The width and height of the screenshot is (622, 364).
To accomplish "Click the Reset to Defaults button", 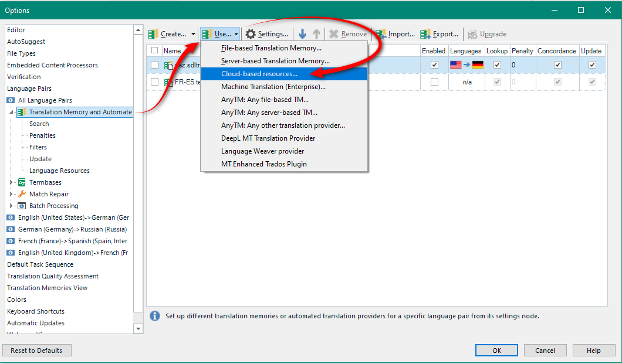I will click(37, 351).
